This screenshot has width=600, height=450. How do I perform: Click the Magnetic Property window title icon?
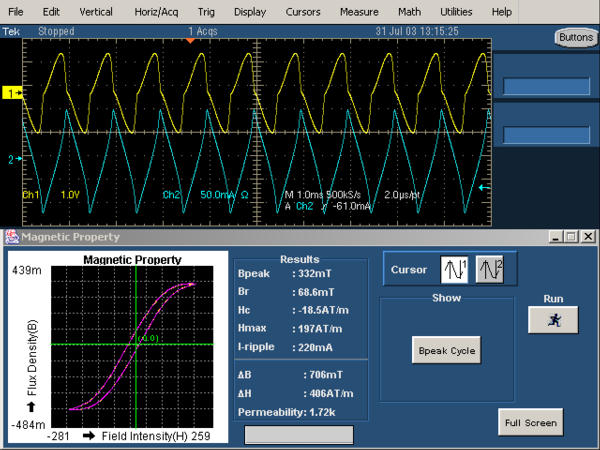[12, 237]
